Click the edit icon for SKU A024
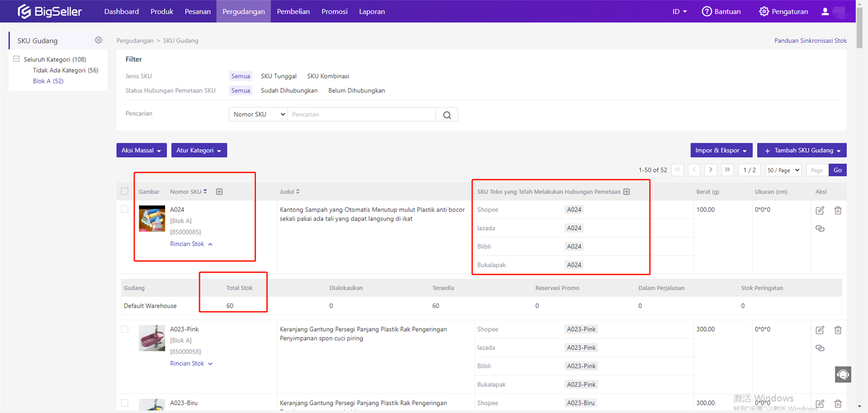This screenshot has width=868, height=413. tap(820, 210)
